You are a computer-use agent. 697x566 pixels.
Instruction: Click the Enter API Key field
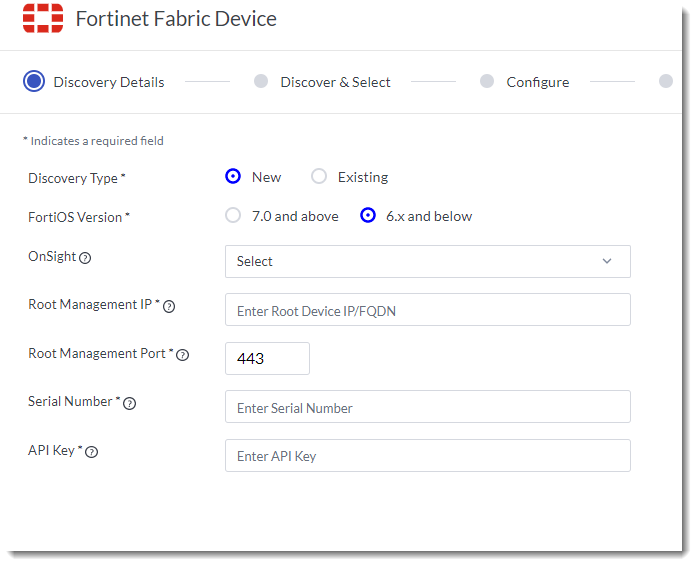427,456
